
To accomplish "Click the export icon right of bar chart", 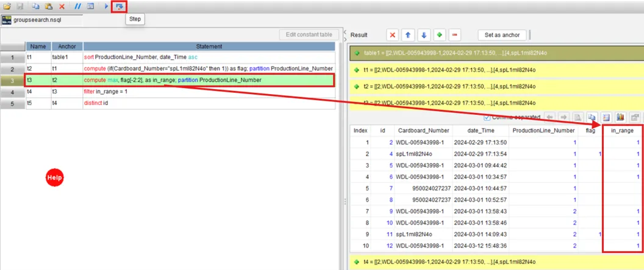I will click(635, 117).
